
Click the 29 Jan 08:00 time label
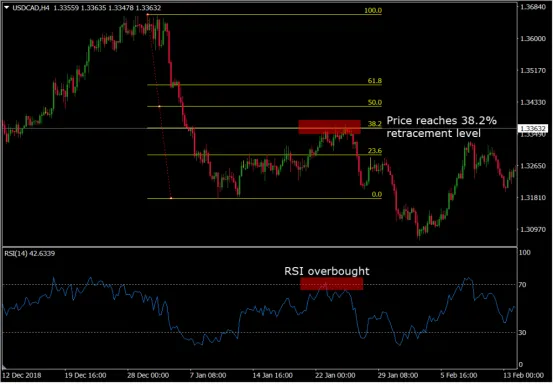[x=397, y=375]
